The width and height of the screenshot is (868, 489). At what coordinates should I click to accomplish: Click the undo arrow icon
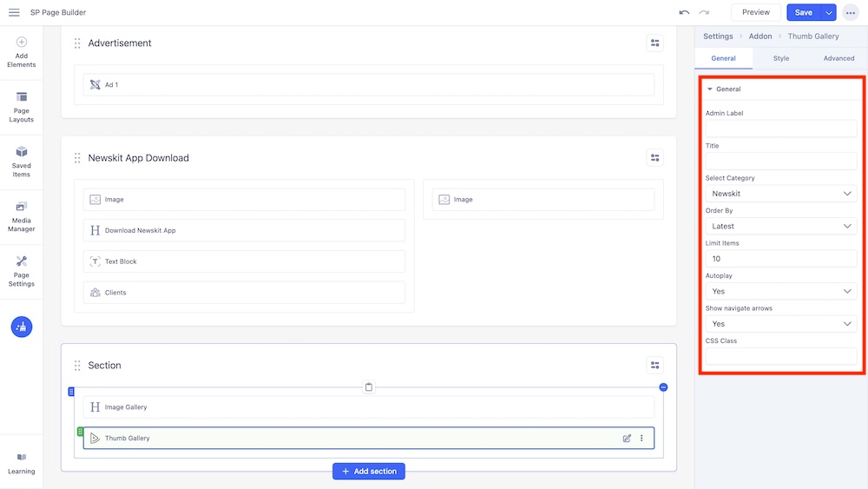click(x=684, y=12)
